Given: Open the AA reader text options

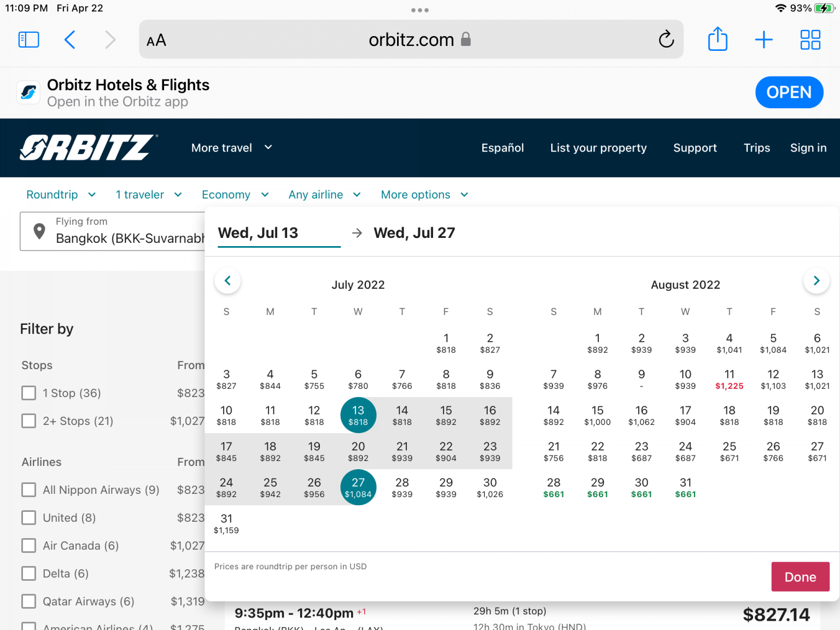Looking at the screenshot, I should [x=156, y=40].
